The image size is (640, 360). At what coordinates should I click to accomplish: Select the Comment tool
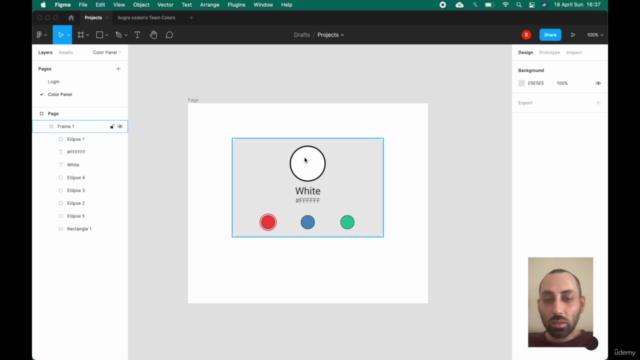(169, 35)
